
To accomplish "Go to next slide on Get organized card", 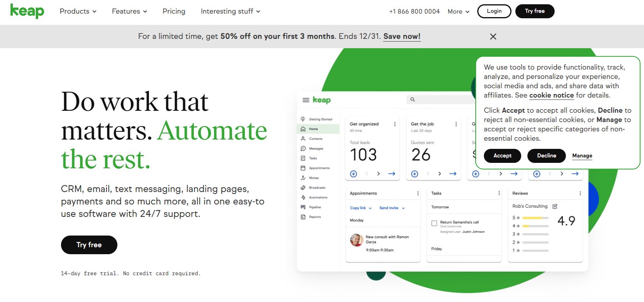I will [378, 174].
